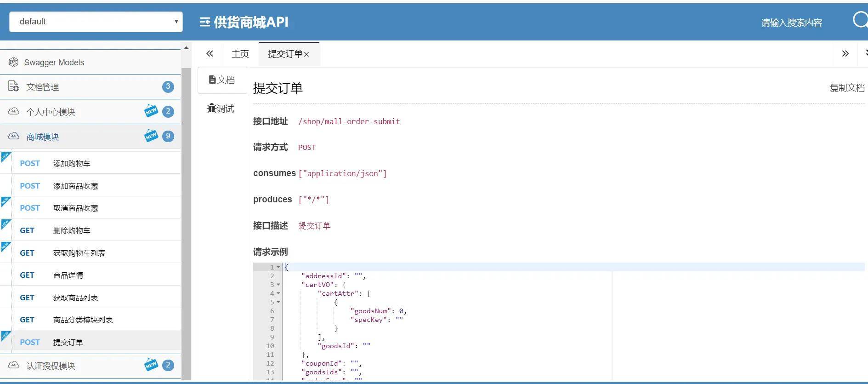Click the 商城模块 cloud API icon
Screen dimensions: 868x384
[x=14, y=136]
